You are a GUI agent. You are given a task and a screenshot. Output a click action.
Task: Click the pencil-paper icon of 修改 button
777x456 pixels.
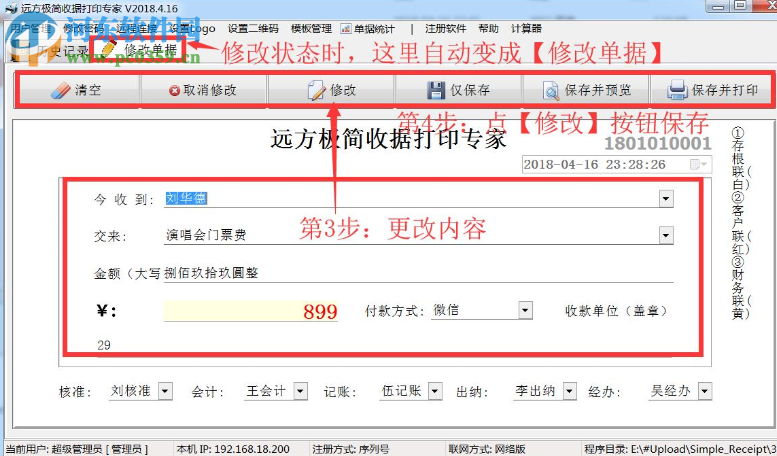316,90
